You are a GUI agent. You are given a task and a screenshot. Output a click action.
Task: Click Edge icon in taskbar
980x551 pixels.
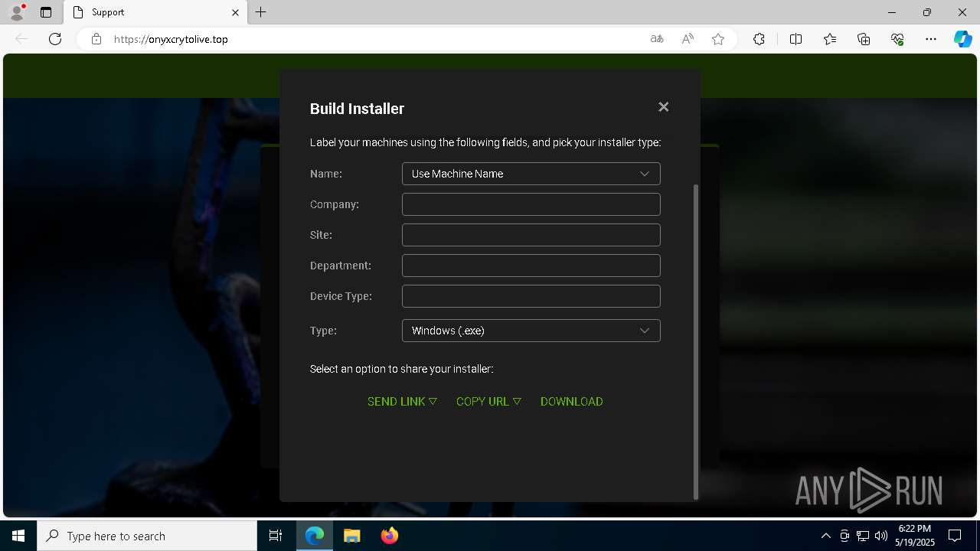pos(315,536)
